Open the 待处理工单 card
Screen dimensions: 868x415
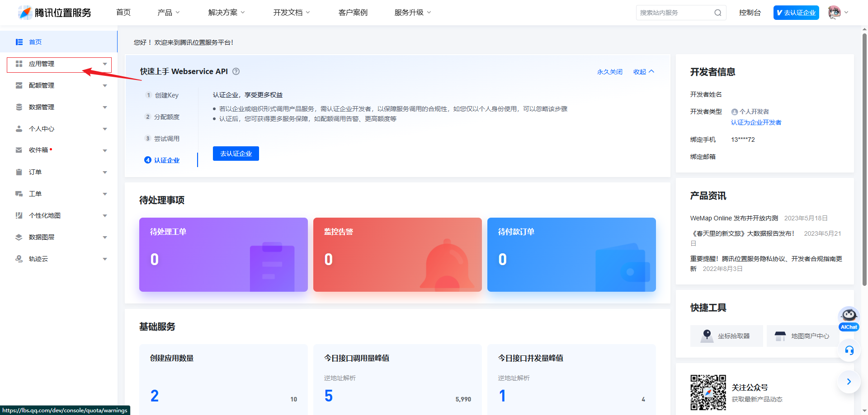[223, 255]
